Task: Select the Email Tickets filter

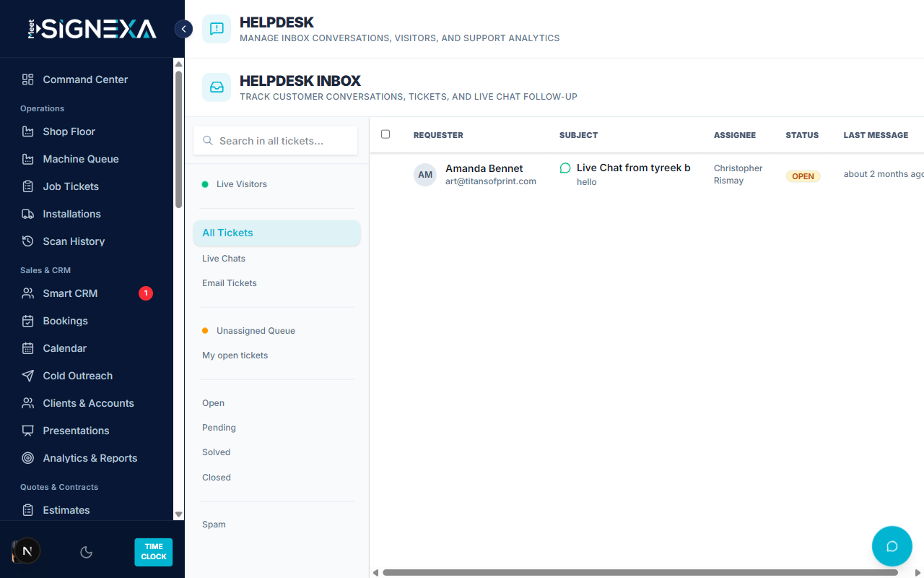Action: point(276,283)
